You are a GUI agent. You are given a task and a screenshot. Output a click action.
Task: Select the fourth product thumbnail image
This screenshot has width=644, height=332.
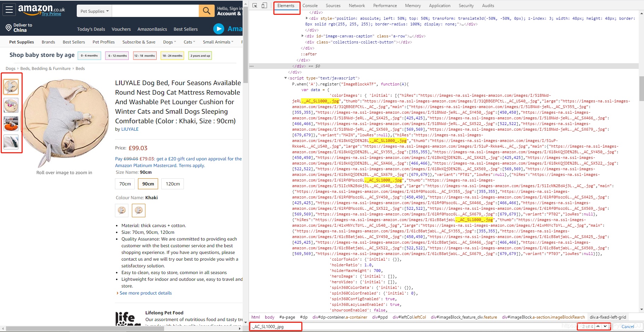[11, 142]
